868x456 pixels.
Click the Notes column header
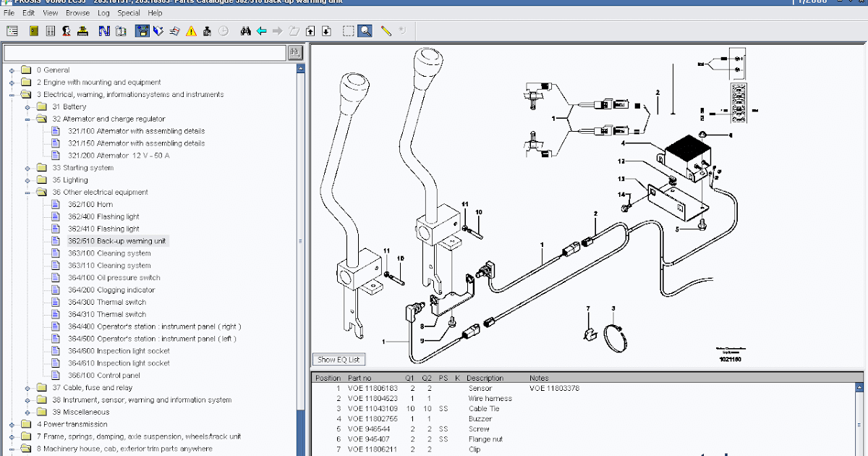[539, 378]
